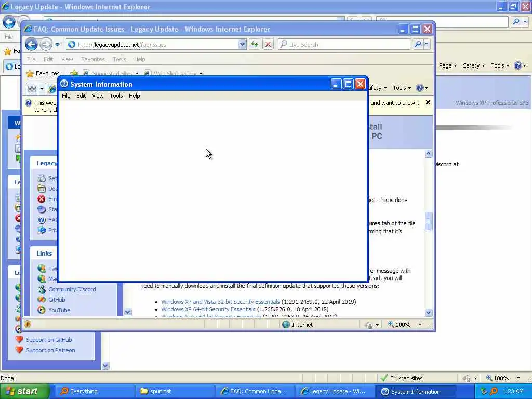Open View menu in System Information
532x399 pixels.
98,96
